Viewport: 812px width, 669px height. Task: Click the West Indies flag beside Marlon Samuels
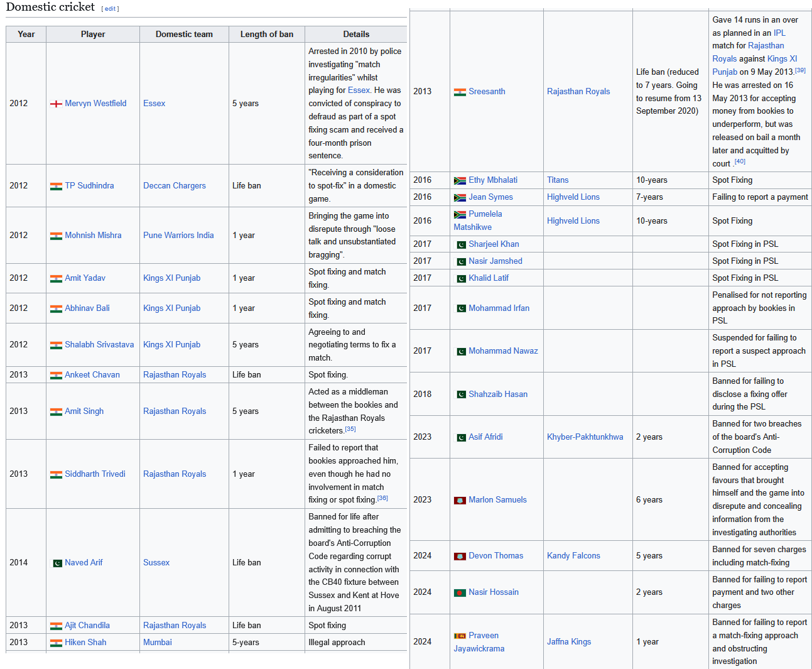point(460,500)
